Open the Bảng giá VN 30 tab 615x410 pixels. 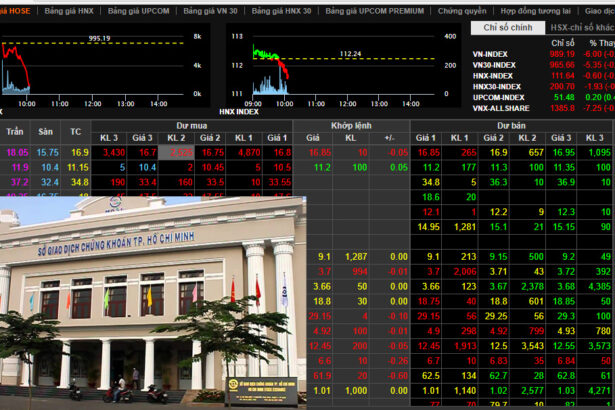click(210, 11)
